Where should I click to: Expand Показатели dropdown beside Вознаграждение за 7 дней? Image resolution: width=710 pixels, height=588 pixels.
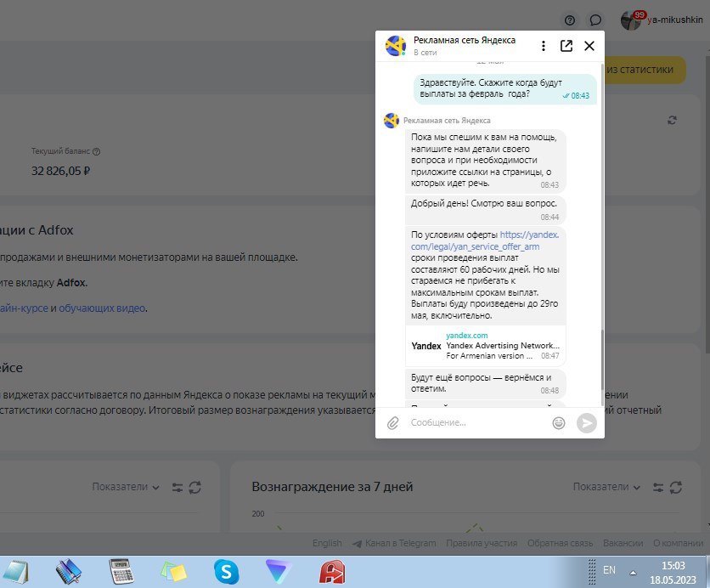point(606,487)
